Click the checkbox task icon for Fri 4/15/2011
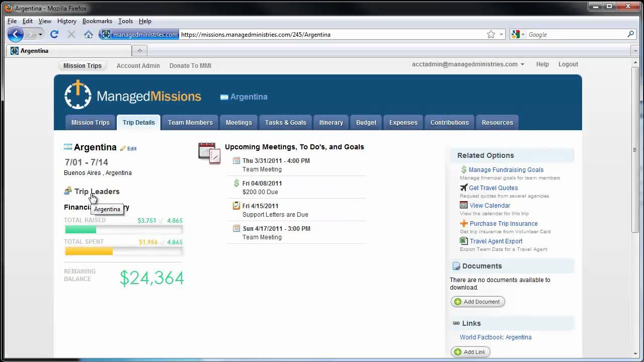This screenshot has width=644, height=362. click(236, 206)
